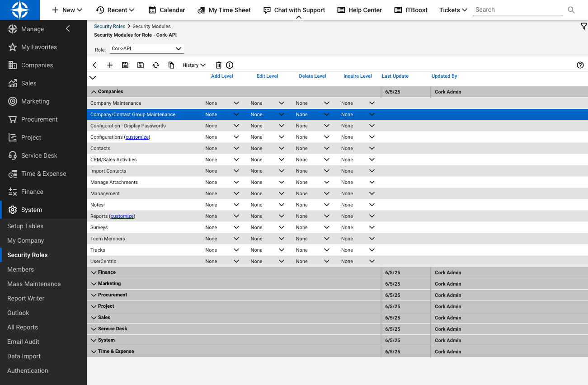Open Time & Expense in the sidebar
Viewport: 588px width, 385px height.
point(43,174)
